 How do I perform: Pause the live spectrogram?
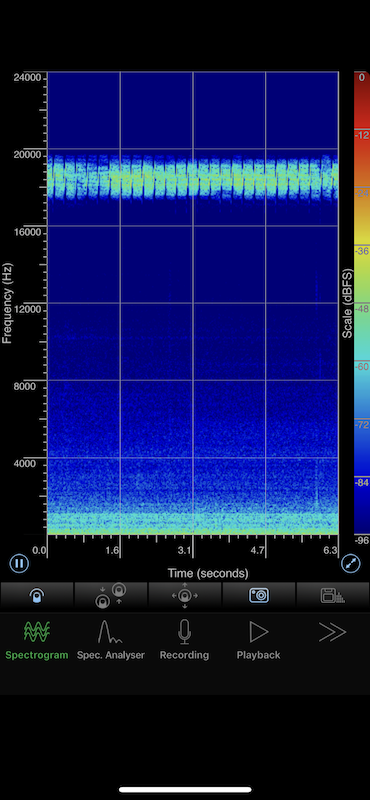pyautogui.click(x=19, y=564)
